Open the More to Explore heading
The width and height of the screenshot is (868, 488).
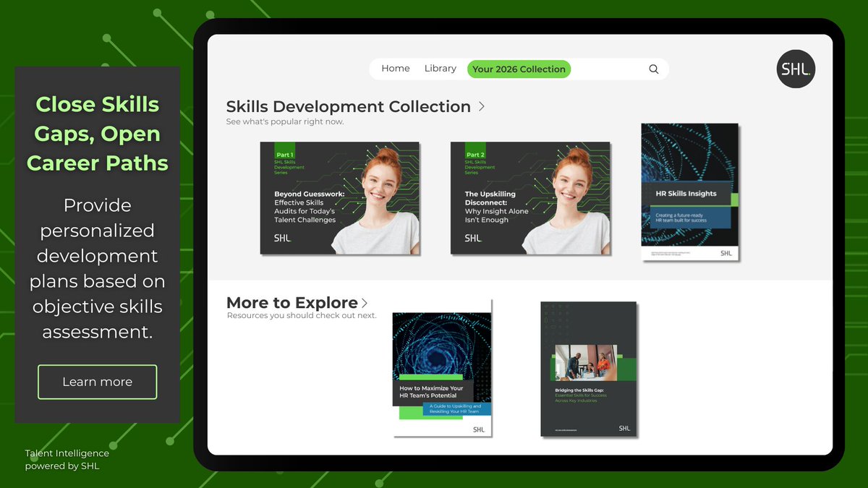click(x=292, y=303)
